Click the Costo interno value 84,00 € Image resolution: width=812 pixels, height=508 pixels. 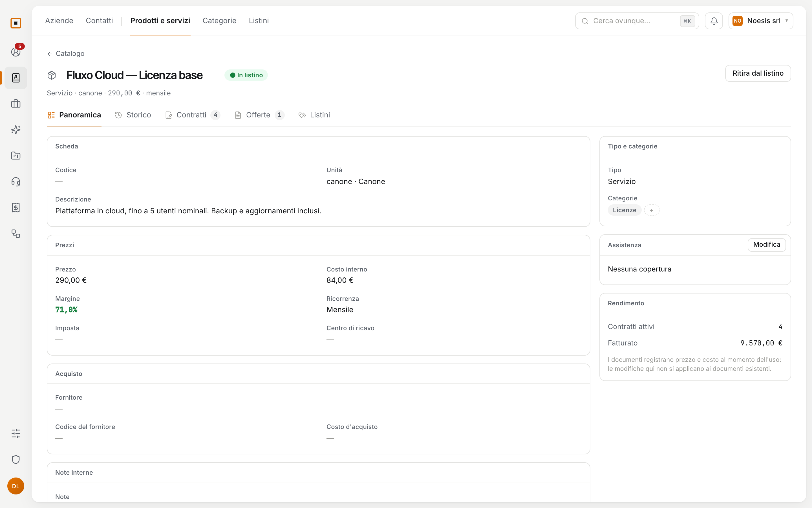click(x=340, y=280)
